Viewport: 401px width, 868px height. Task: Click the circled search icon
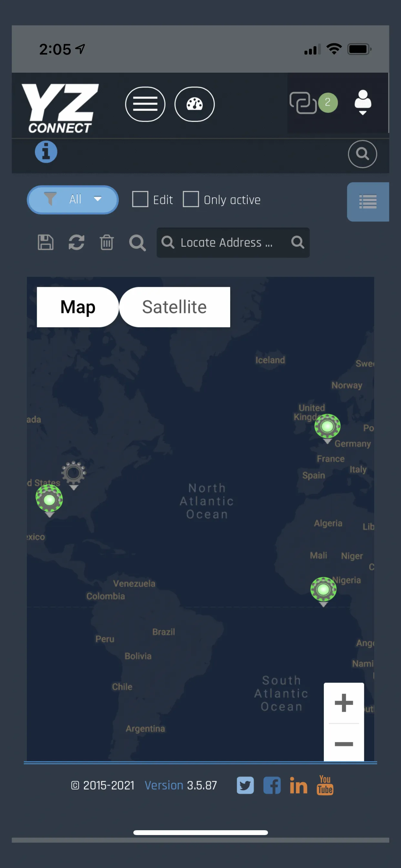362,154
